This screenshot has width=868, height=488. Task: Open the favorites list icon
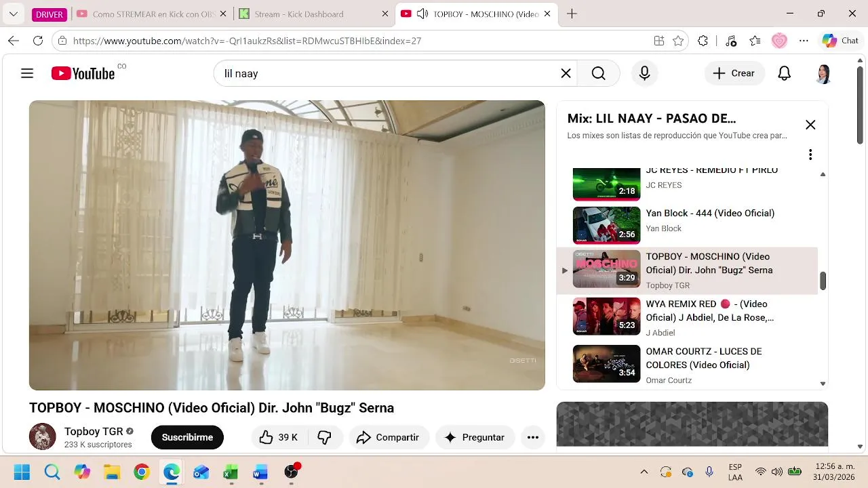pos(755,41)
